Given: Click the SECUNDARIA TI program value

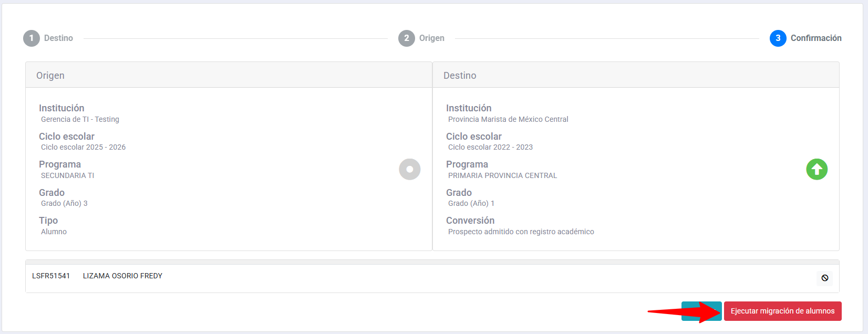Looking at the screenshot, I should (x=67, y=175).
